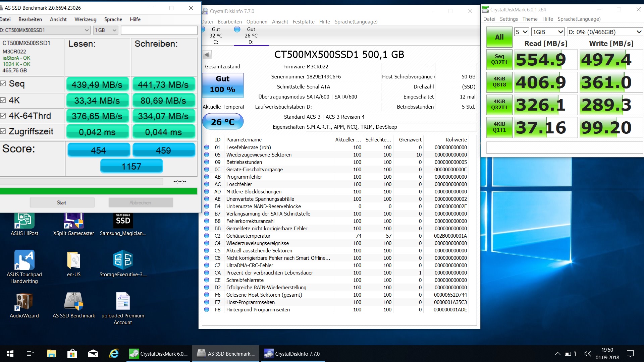The width and height of the screenshot is (644, 362).
Task: Open Festplatte menu in CrystalDiskInfo
Action: pos(303,22)
